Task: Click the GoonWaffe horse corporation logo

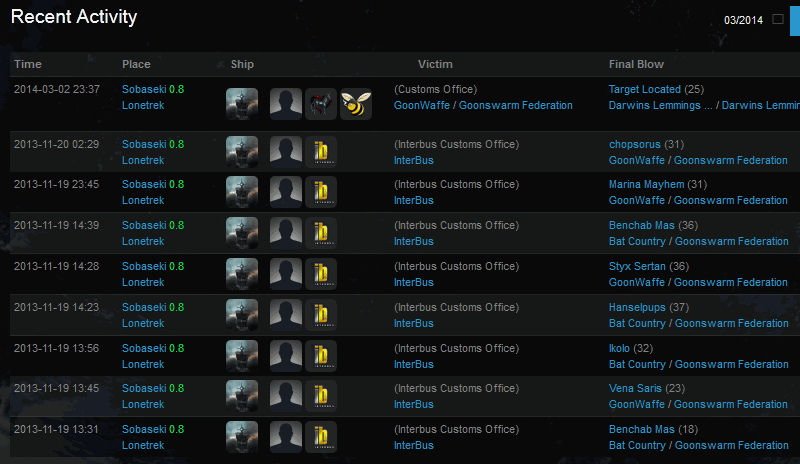Action: click(x=321, y=104)
